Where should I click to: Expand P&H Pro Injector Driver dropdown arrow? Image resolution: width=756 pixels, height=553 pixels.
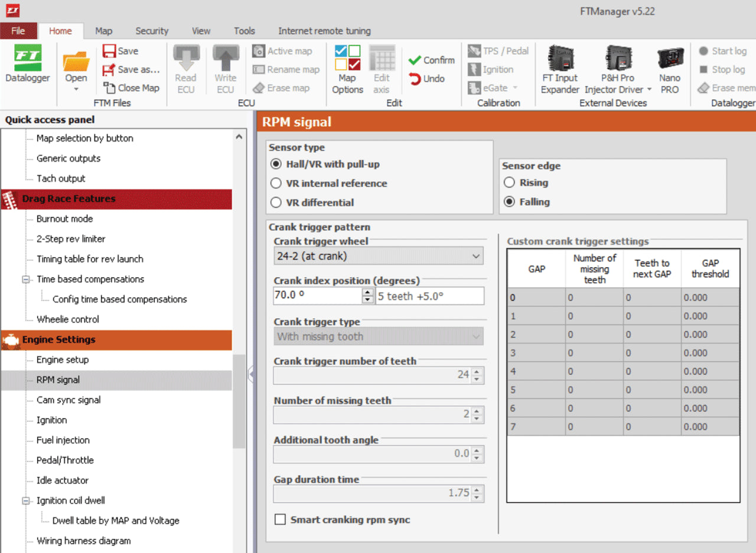(649, 90)
